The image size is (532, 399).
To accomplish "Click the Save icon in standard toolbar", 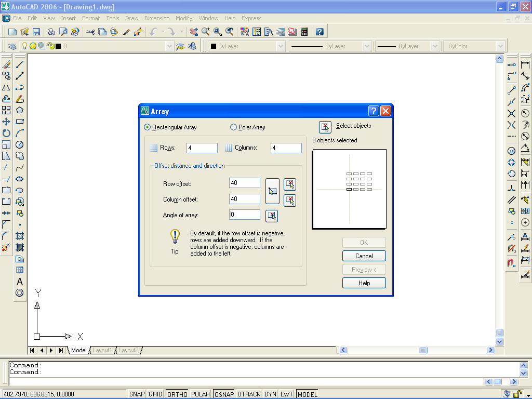I will click(x=36, y=32).
